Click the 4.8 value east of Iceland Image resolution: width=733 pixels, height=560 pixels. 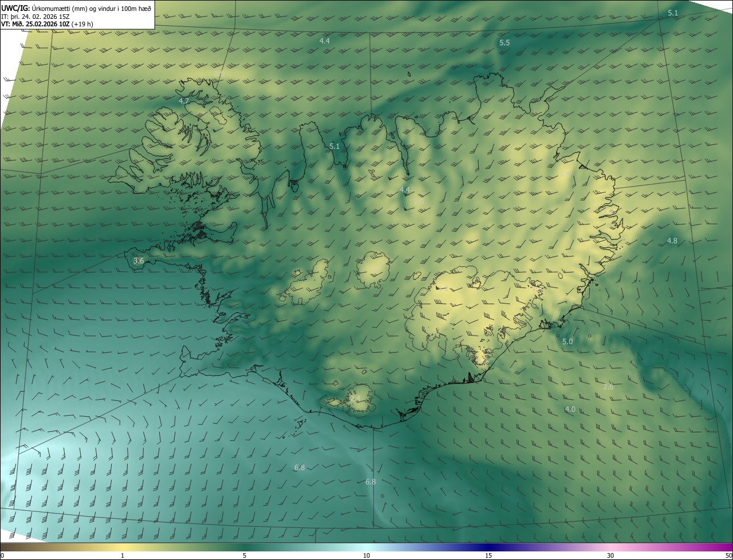click(x=672, y=241)
